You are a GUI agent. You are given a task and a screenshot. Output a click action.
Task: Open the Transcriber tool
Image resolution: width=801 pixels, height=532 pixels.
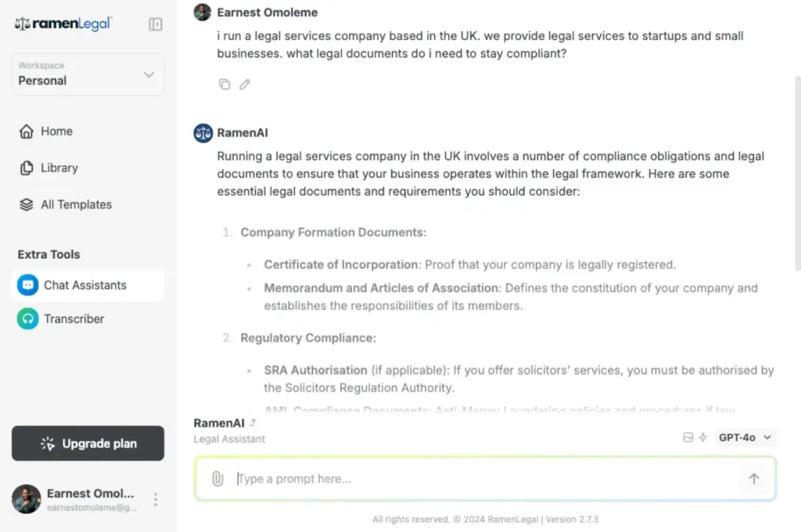(x=74, y=318)
